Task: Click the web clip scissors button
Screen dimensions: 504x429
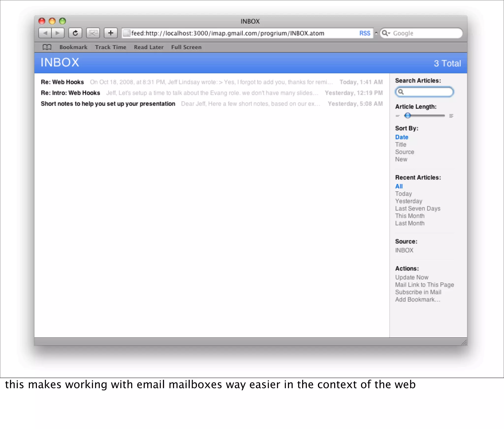Action: (93, 33)
